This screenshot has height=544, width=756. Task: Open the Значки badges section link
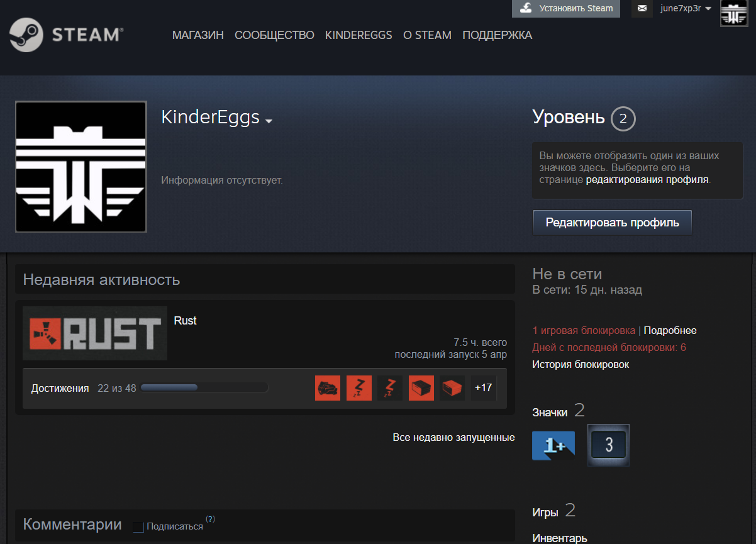coord(550,413)
